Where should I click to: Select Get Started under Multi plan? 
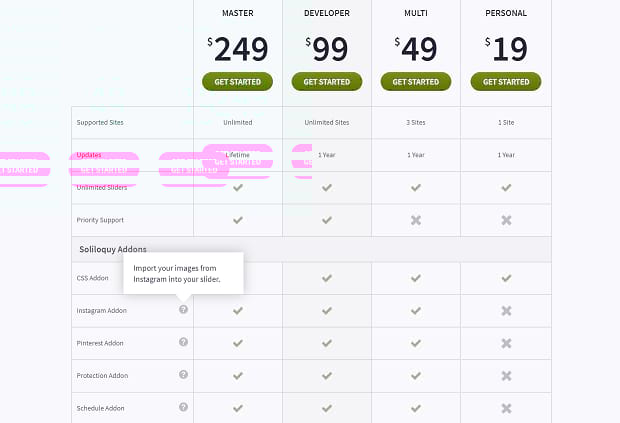[x=416, y=82]
